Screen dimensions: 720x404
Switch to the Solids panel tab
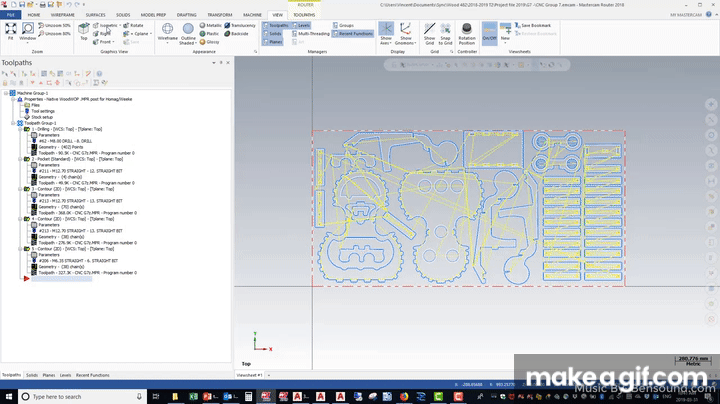[x=32, y=375]
